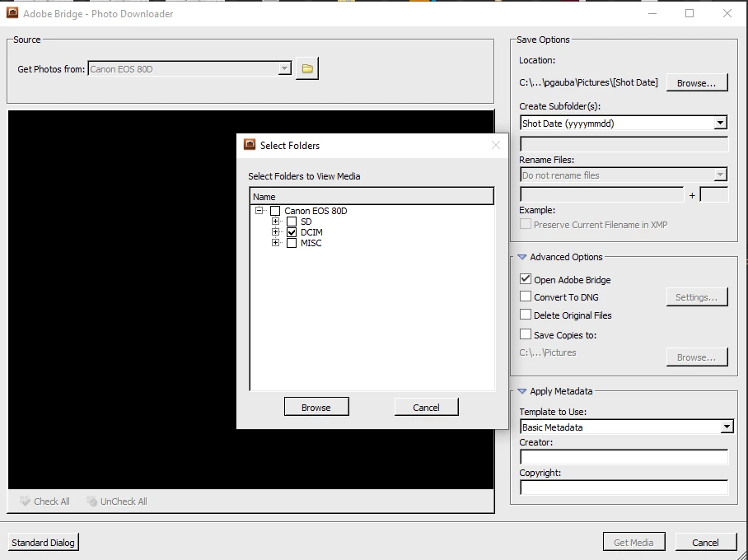Click the location path C:\...\pgauba\Pictures text
Image resolution: width=748 pixels, height=560 pixels.
point(588,82)
